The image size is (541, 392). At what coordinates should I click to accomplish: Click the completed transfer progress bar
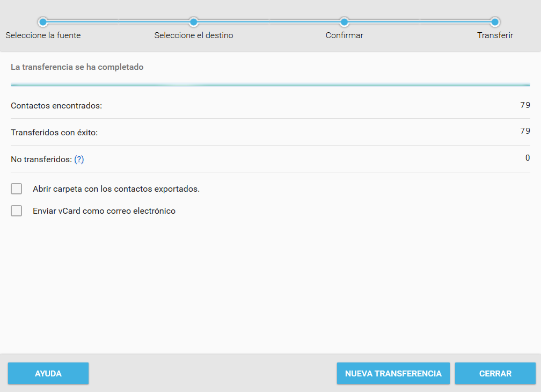(x=270, y=84)
